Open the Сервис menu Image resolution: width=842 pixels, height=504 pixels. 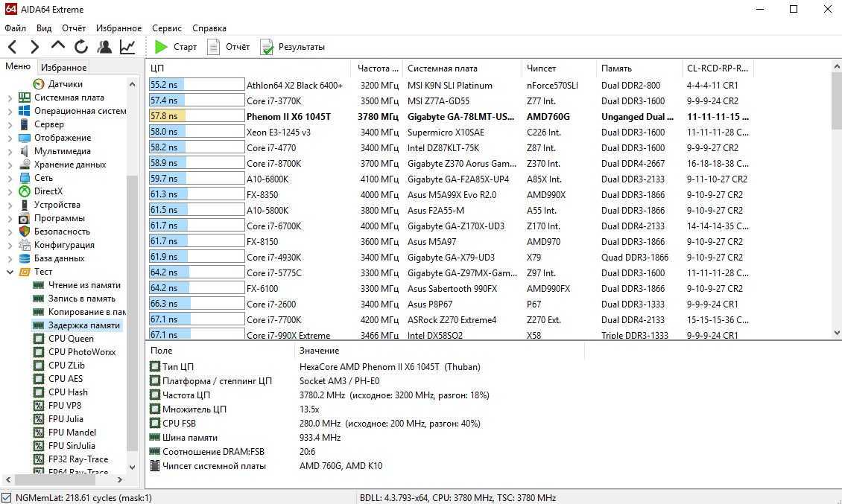[166, 28]
